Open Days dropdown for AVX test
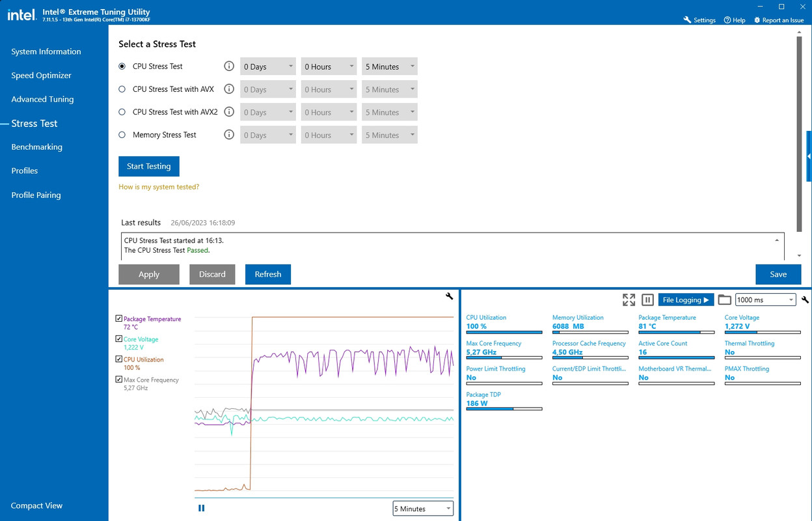 coord(268,89)
